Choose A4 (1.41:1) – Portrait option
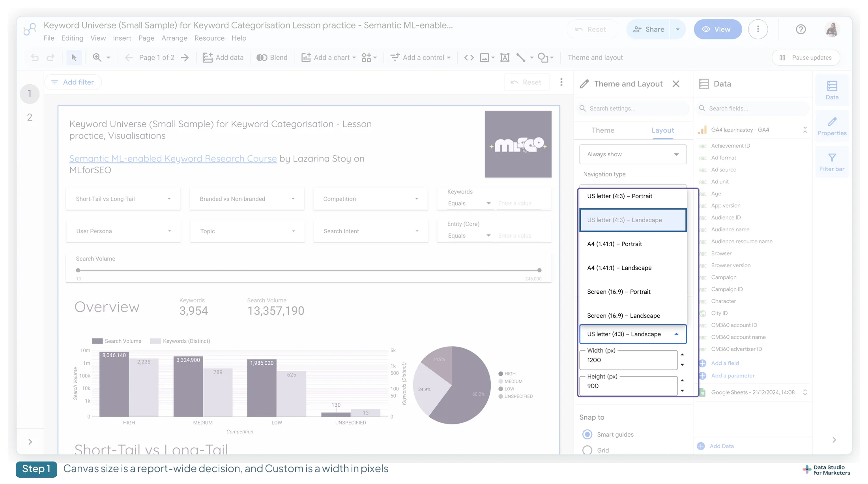The width and height of the screenshot is (868, 484). coord(633,244)
